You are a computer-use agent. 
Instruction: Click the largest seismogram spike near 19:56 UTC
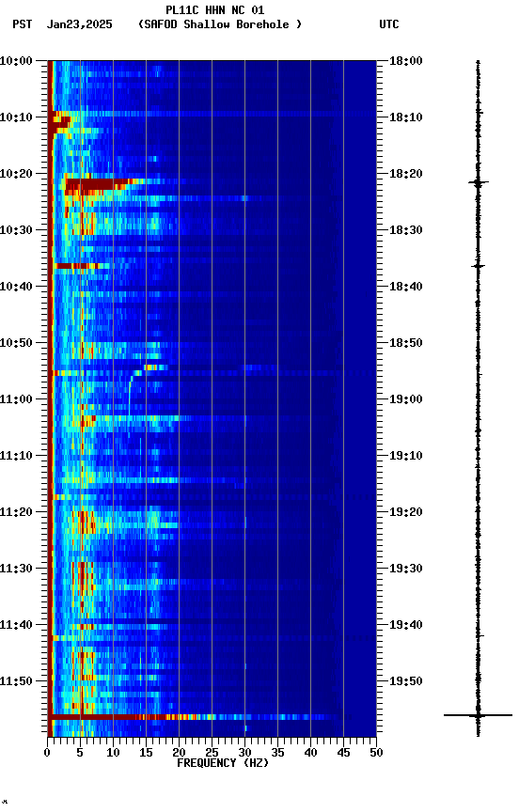pyautogui.click(x=478, y=715)
